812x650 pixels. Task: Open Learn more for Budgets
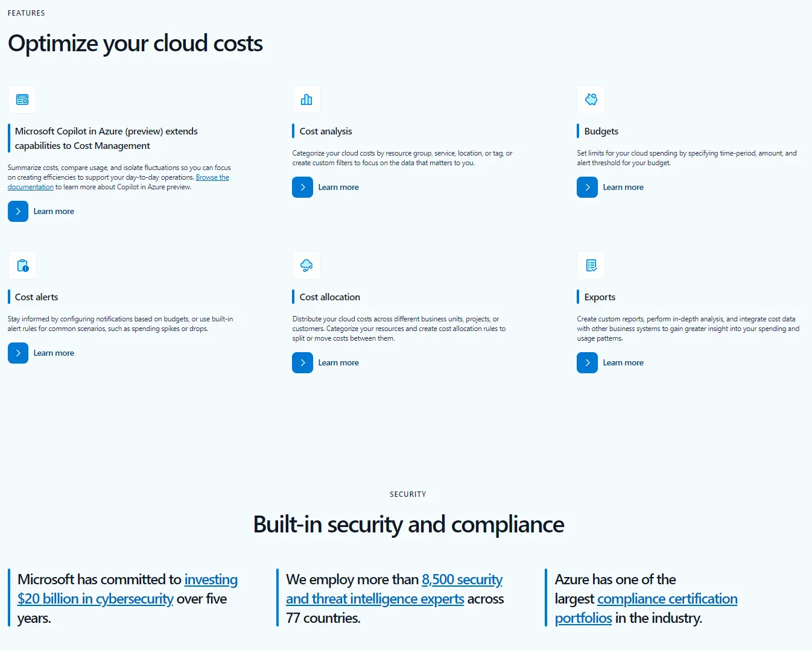[x=623, y=188]
